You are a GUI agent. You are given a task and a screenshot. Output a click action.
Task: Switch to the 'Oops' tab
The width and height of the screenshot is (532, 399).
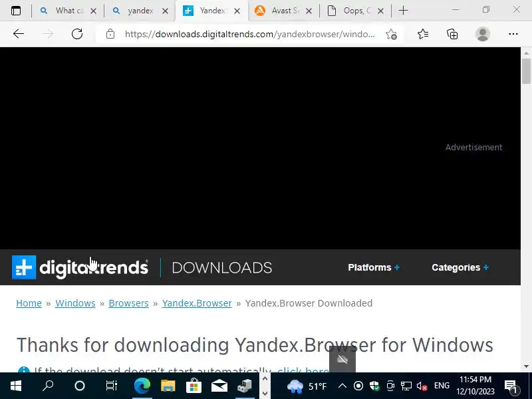(x=355, y=11)
